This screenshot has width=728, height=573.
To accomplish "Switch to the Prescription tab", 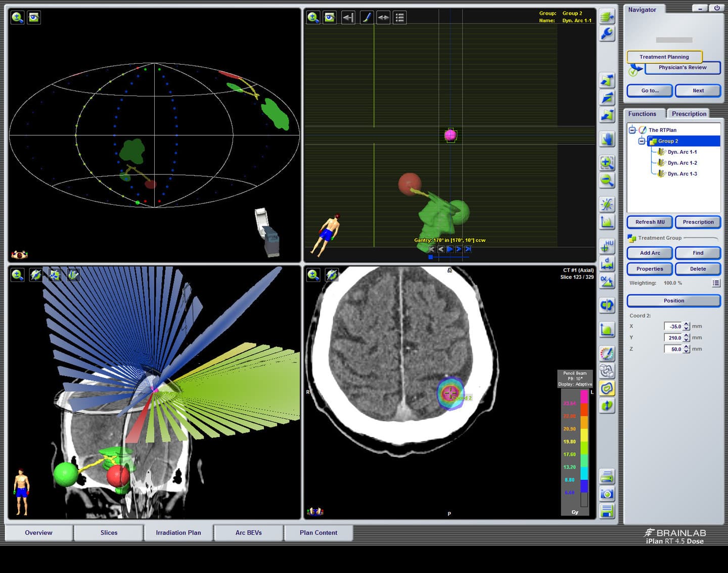I will pyautogui.click(x=689, y=114).
